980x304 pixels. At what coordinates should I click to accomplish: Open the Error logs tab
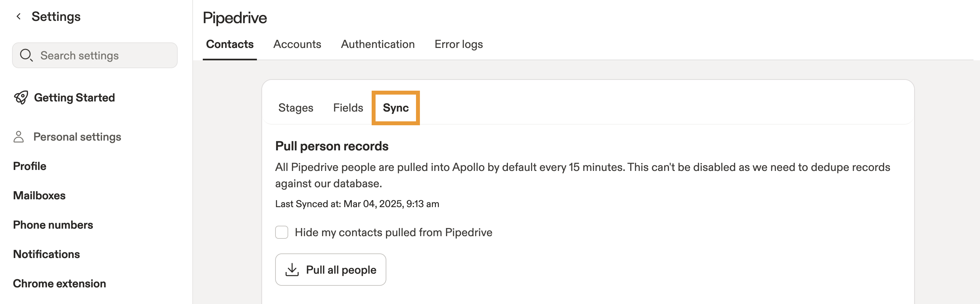(458, 44)
